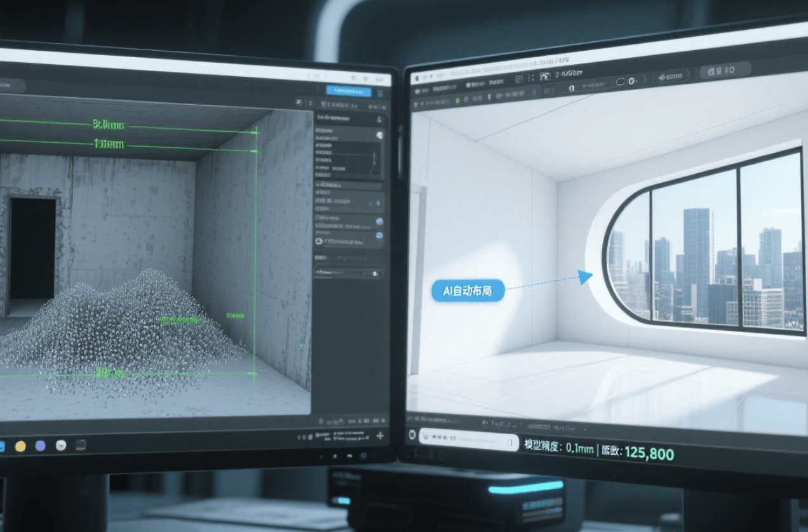Image resolution: width=808 pixels, height=532 pixels.
Task: Click the white search field on right monitor
Action: point(469,439)
